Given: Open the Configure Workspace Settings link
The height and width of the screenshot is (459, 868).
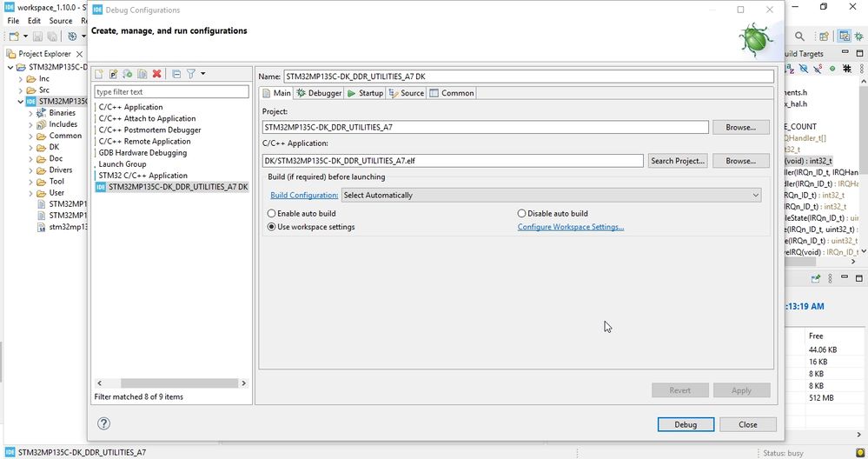Looking at the screenshot, I should pos(571,228).
